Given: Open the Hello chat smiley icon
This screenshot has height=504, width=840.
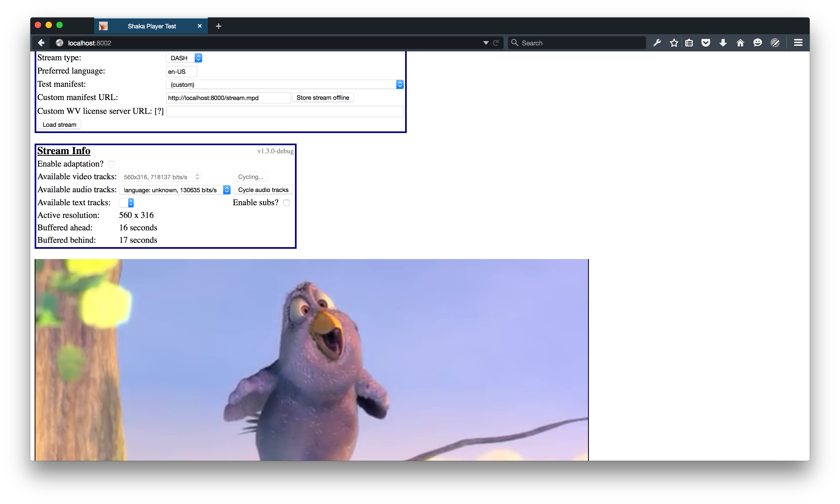Looking at the screenshot, I should (757, 43).
